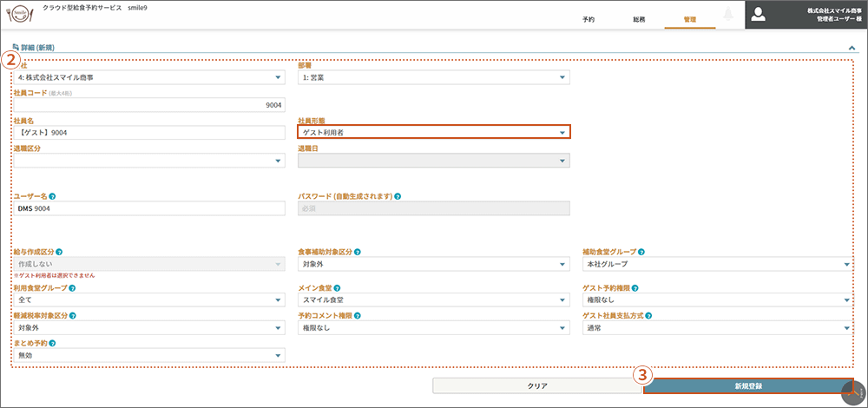
Task: Click the 社員コード label text
Action: click(x=30, y=93)
